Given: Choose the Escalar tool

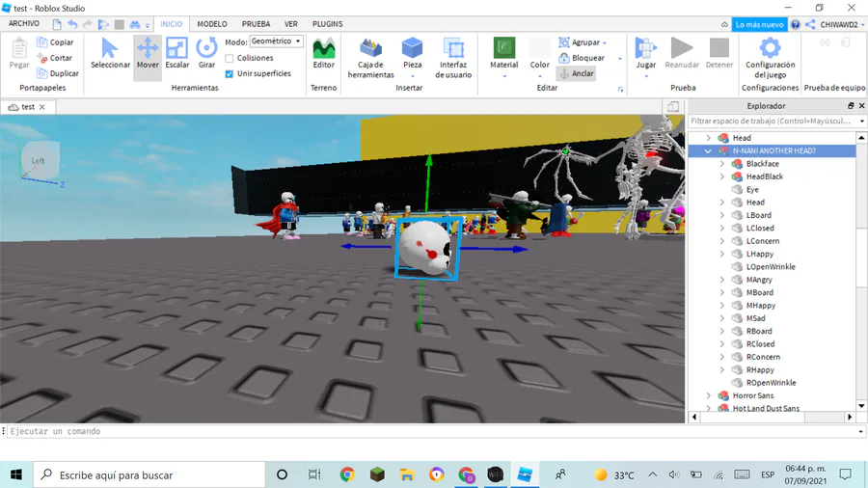Looking at the screenshot, I should click(x=177, y=54).
